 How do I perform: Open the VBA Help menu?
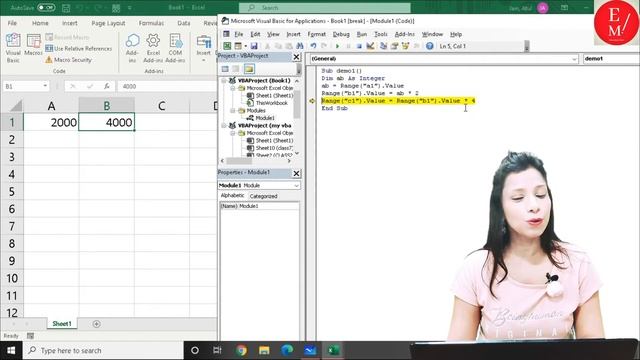456,34
